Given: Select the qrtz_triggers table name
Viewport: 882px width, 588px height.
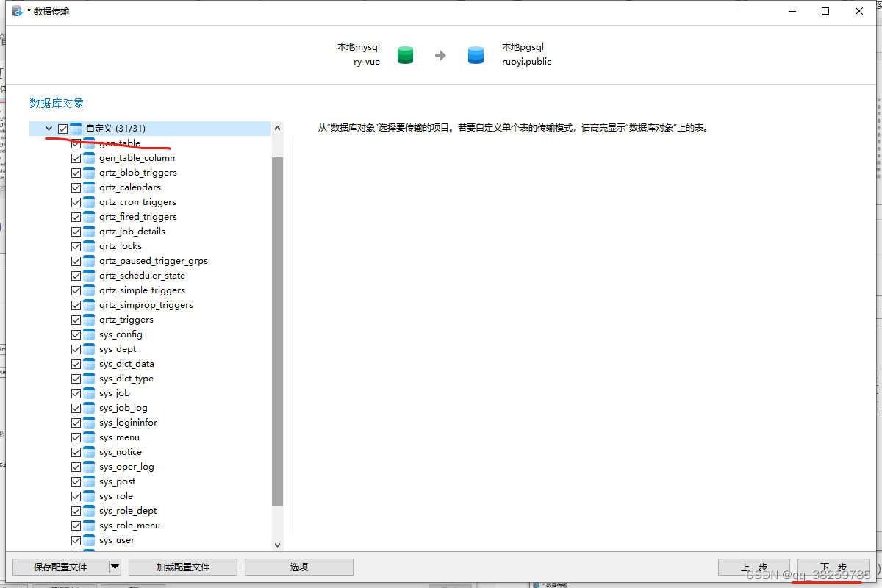Looking at the screenshot, I should pos(126,320).
